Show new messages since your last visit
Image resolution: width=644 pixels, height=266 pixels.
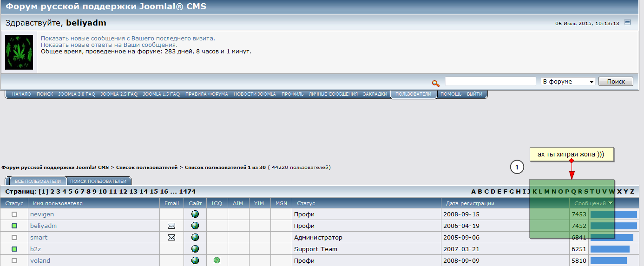click(128, 38)
